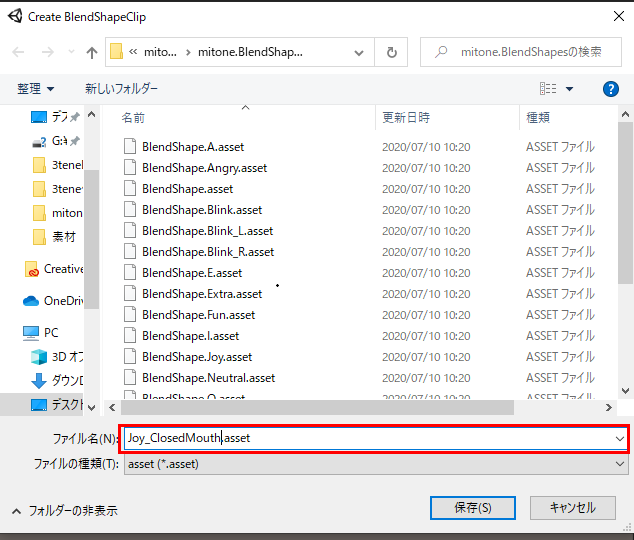Screen dimensions: 634x540
Task: Select the BlendShape.Blink.asset file icon
Action: tap(130, 209)
